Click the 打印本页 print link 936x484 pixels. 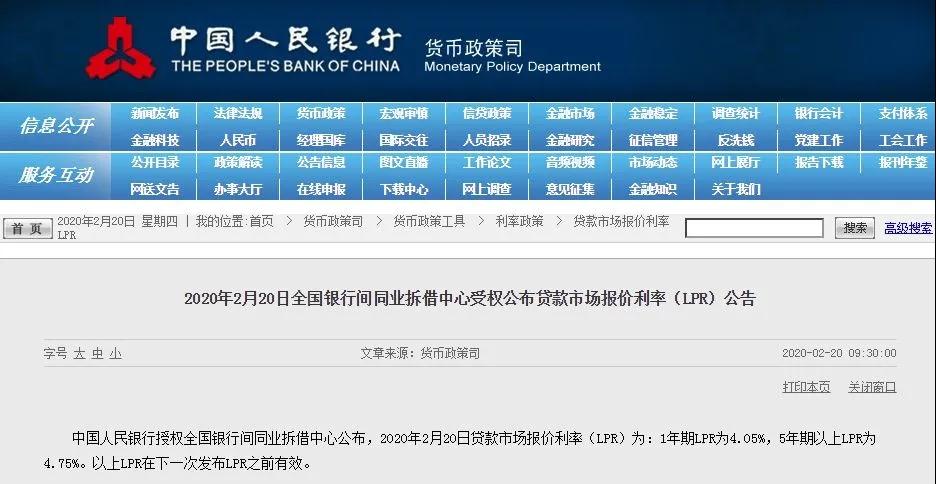pyautogui.click(x=806, y=387)
